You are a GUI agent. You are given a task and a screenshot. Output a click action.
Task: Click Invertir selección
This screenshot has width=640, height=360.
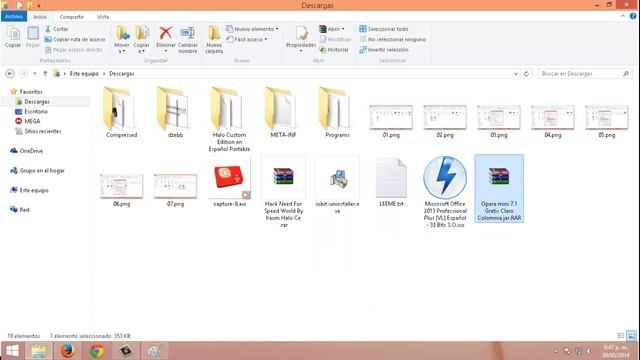[384, 50]
